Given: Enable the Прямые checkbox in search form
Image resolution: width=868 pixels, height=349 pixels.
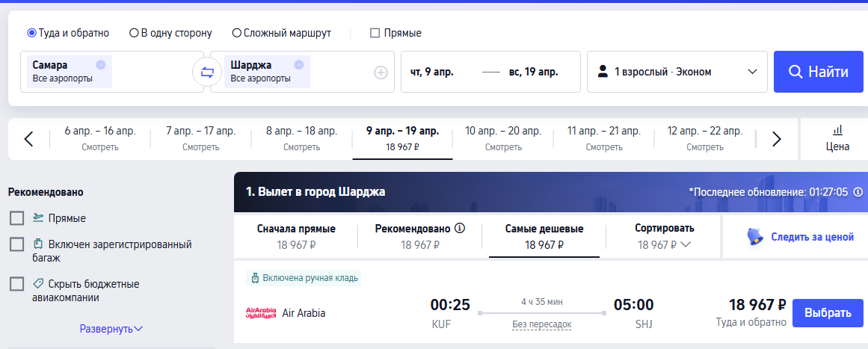Looking at the screenshot, I should tap(375, 33).
